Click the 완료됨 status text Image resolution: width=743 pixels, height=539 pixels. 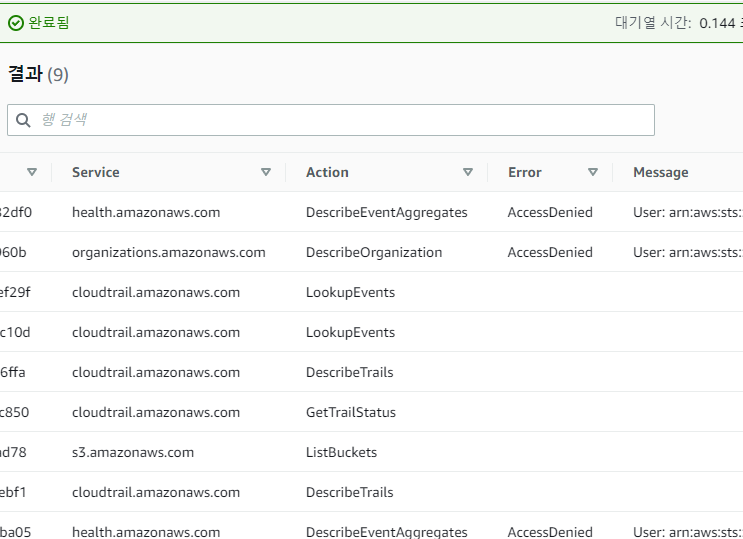pos(49,23)
